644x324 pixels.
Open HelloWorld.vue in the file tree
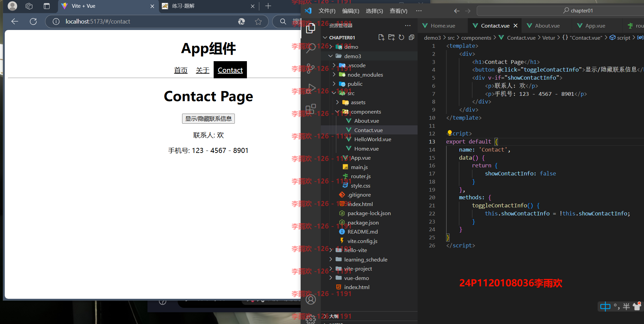pyautogui.click(x=373, y=139)
